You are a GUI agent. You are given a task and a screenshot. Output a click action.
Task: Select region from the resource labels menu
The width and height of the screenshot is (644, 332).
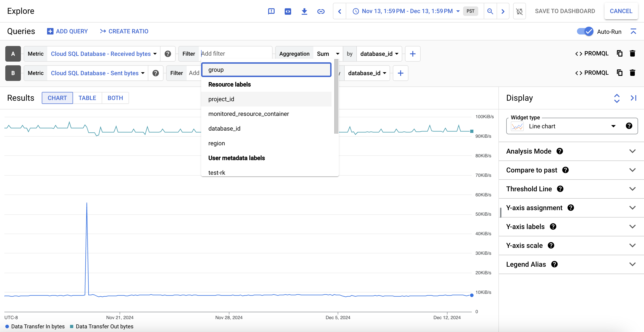tap(217, 143)
